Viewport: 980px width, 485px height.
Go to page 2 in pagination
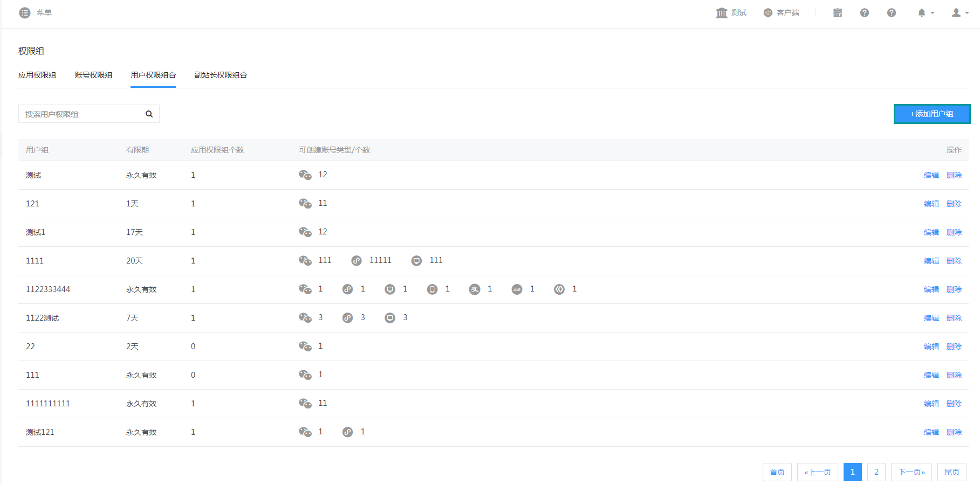point(876,472)
